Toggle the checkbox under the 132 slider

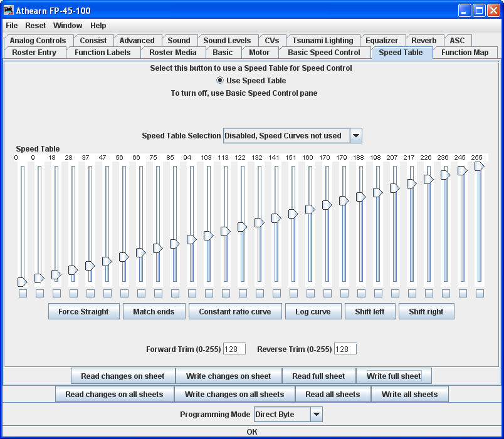260,293
